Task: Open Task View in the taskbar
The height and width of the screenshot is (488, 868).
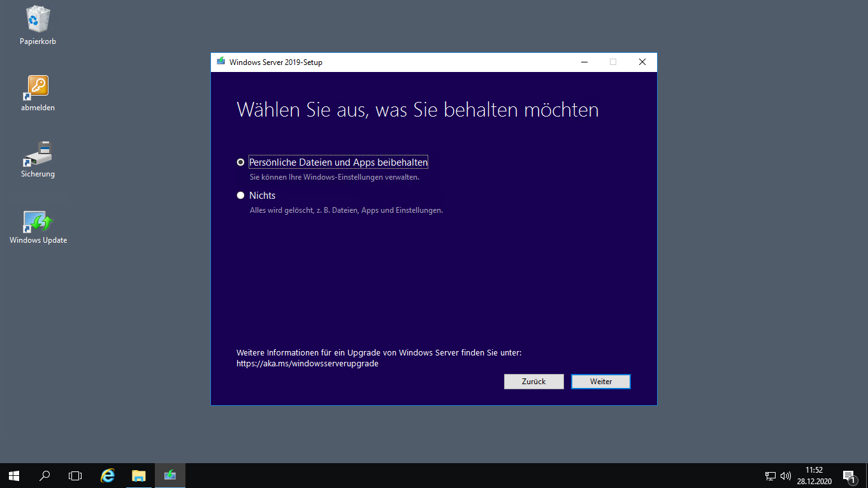Action: click(75, 475)
